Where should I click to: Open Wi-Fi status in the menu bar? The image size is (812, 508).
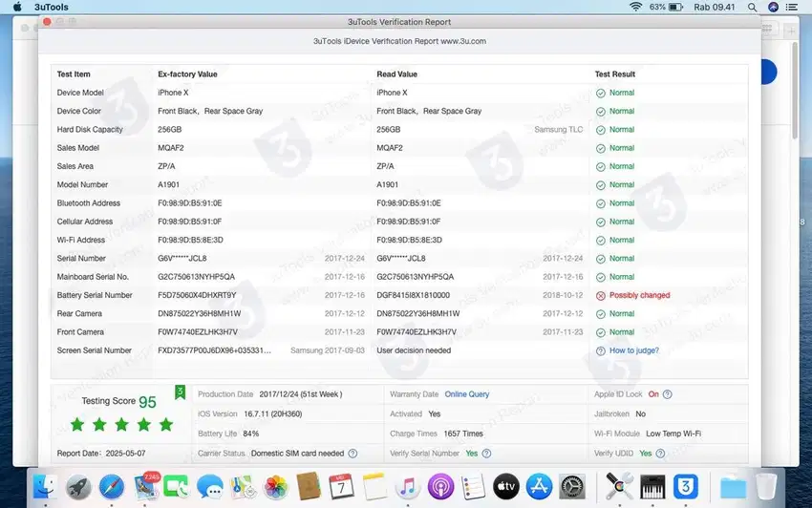click(635, 7)
